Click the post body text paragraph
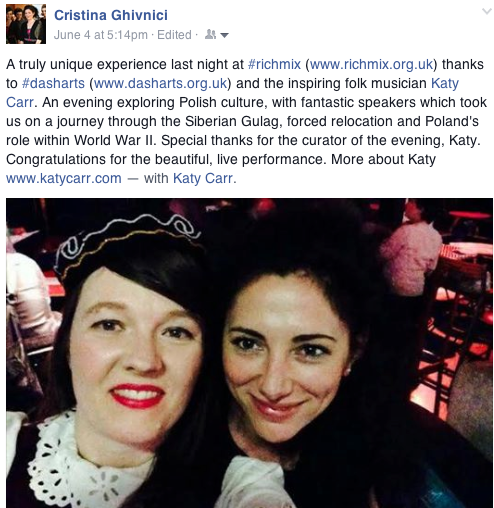 point(247,121)
